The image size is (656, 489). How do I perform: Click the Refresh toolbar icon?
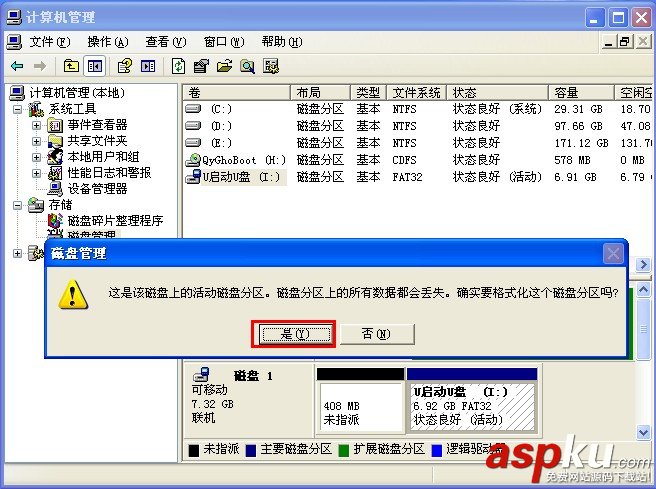(x=179, y=66)
